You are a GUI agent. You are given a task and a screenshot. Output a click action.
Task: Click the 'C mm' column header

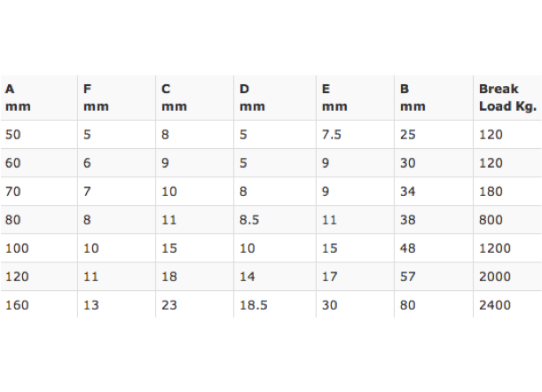[x=195, y=98]
